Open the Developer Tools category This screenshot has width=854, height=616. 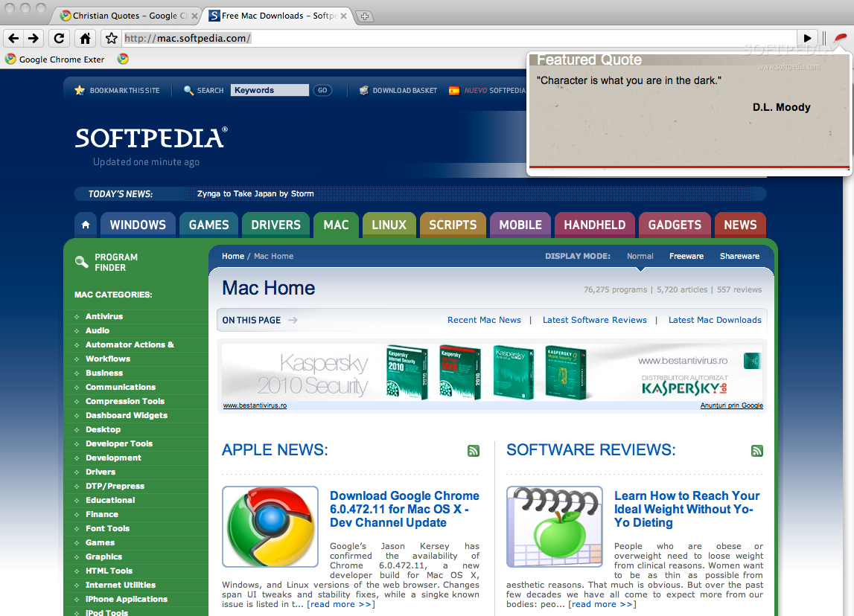(x=118, y=443)
